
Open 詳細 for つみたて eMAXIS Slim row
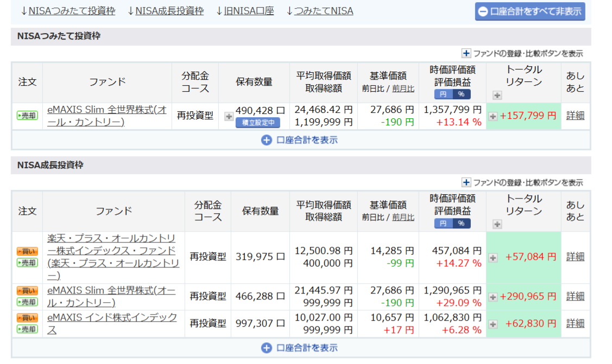click(575, 116)
